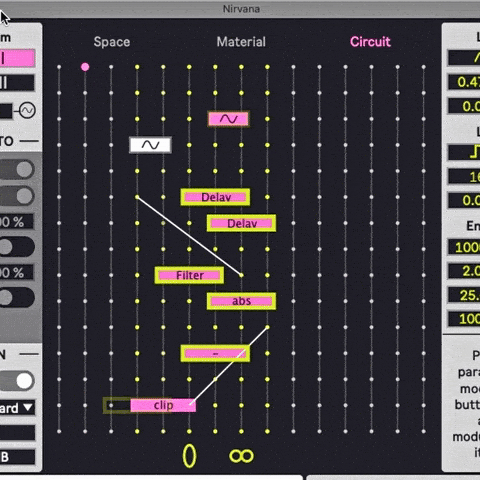The height and width of the screenshot is (480, 480).
Task: Select the abs module
Action: pos(241,301)
